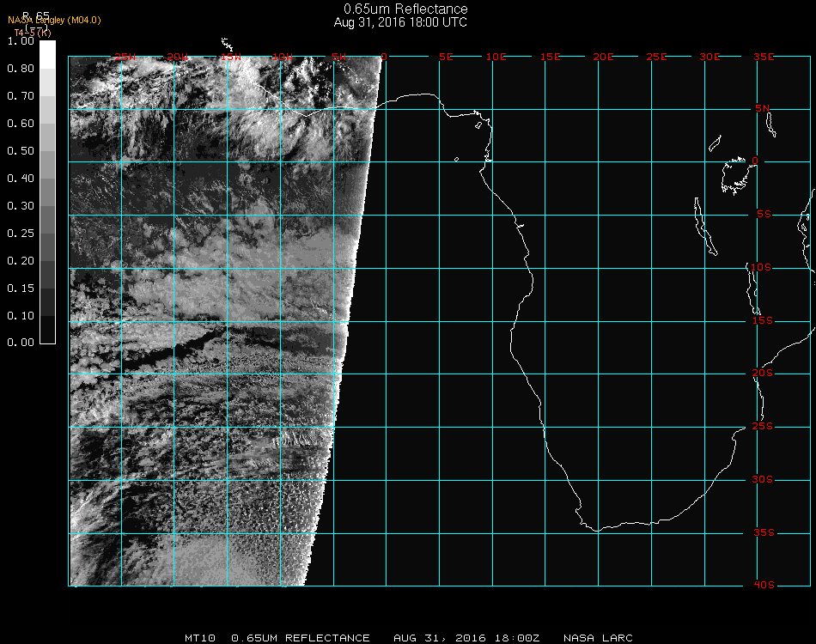Click the '10E' longitude label

496,57
